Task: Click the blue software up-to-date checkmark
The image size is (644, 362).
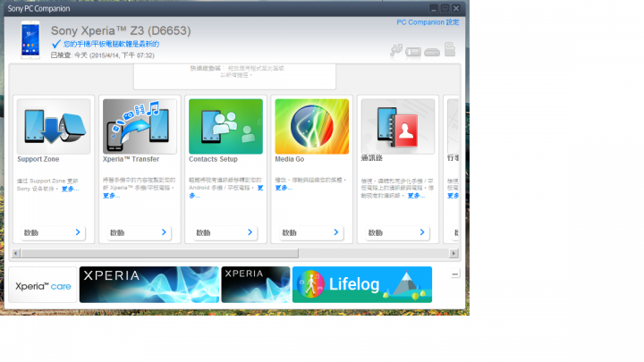Action: (56, 44)
